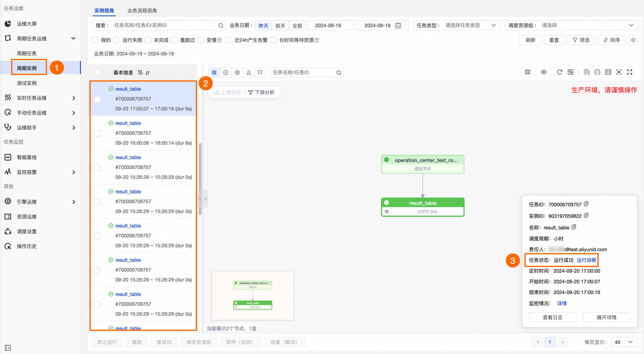This screenshot has width=644, height=354.
Task: Expand the 监控报警 sidebar group
Action: click(74, 172)
